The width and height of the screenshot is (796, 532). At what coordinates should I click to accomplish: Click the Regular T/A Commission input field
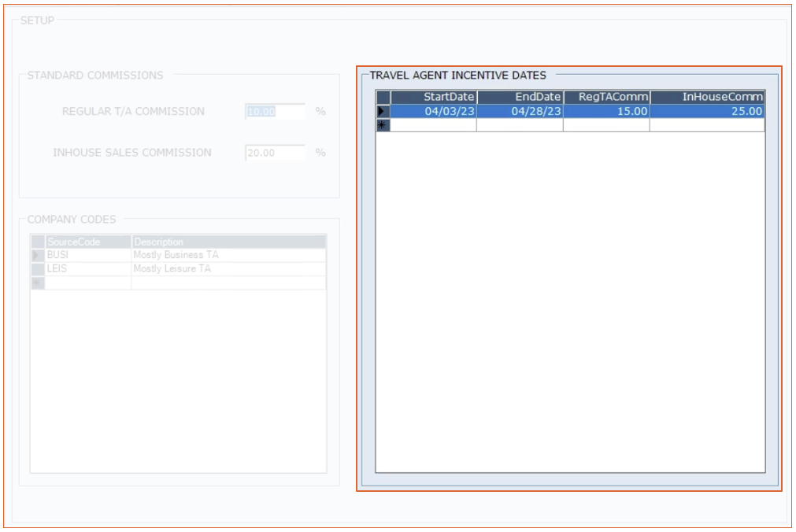click(275, 112)
